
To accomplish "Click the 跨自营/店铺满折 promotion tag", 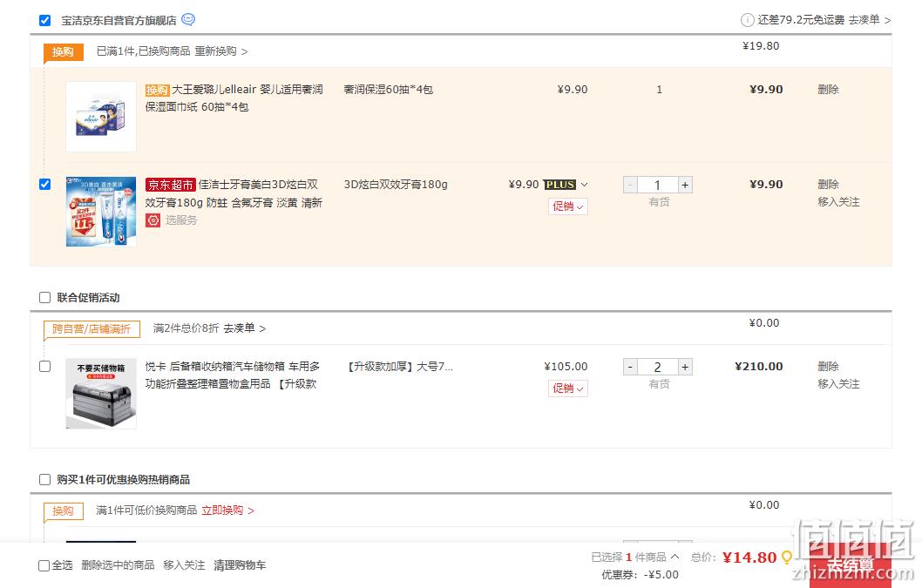I will click(92, 329).
